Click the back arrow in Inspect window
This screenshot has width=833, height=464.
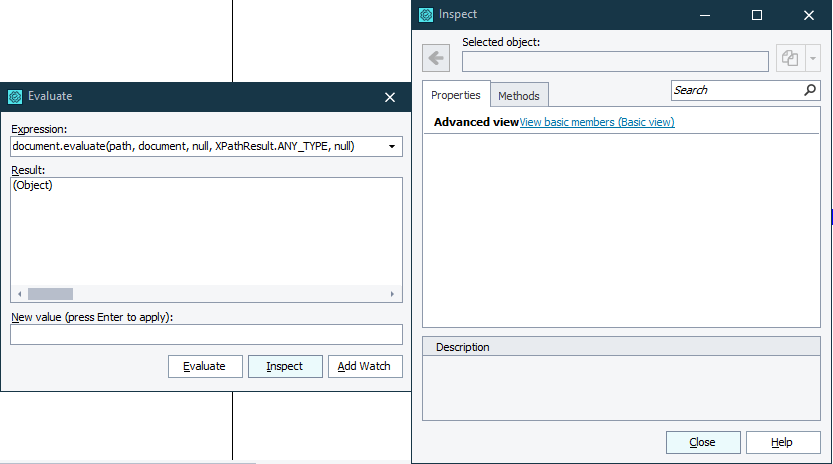coord(436,59)
